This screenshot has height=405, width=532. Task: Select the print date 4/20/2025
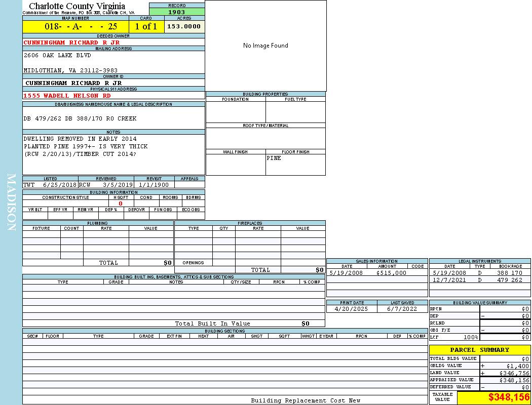[352, 309]
